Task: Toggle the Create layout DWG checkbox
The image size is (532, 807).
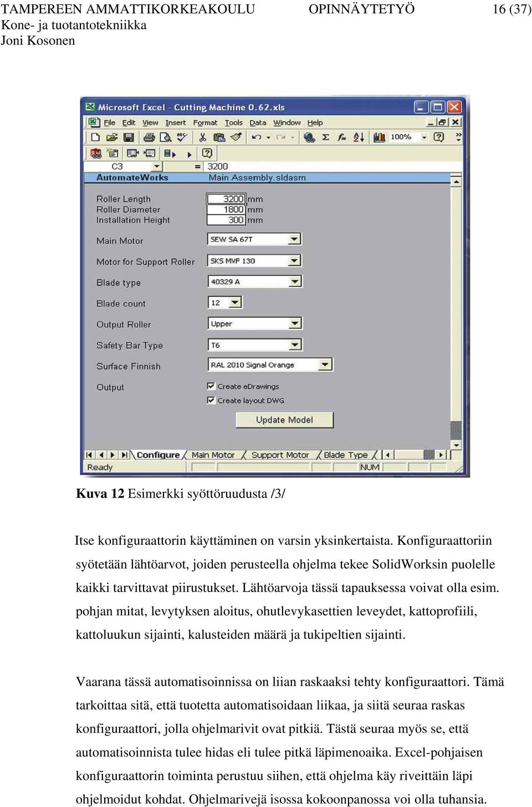Action: click(x=211, y=400)
